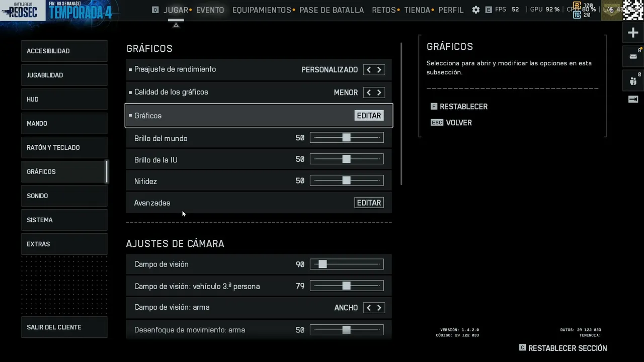
Task: Click the Battlefield REDSEC logo
Action: pyautogui.click(x=23, y=10)
